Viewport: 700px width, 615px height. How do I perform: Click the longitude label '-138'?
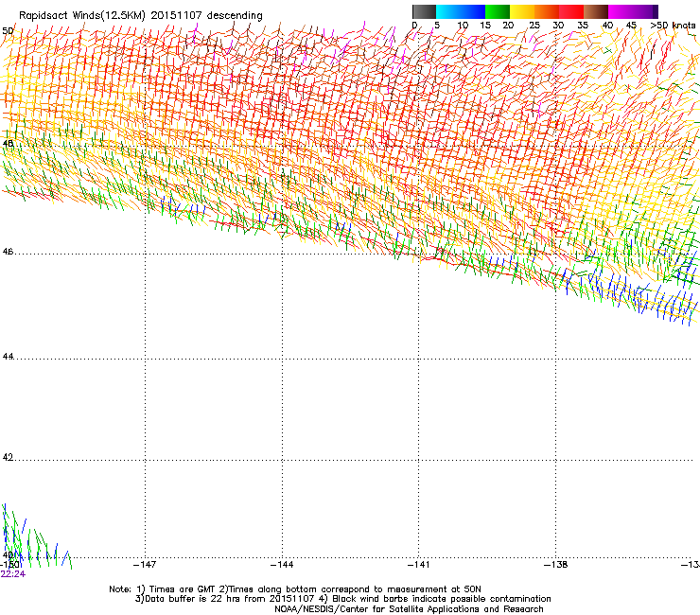[556, 565]
